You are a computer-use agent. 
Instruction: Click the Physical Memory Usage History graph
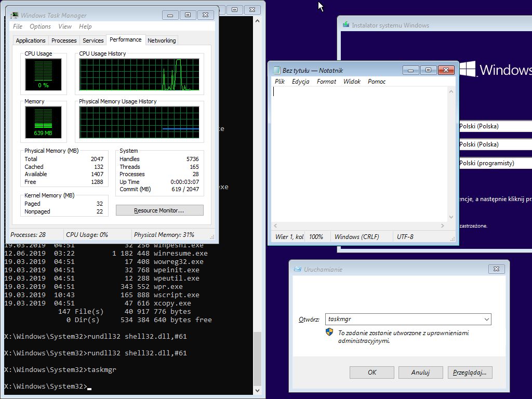click(139, 122)
